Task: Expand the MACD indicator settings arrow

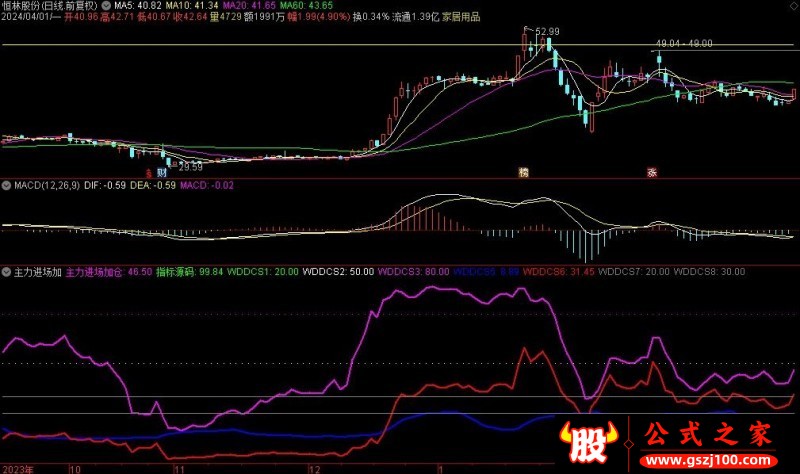Action: (x=6, y=186)
